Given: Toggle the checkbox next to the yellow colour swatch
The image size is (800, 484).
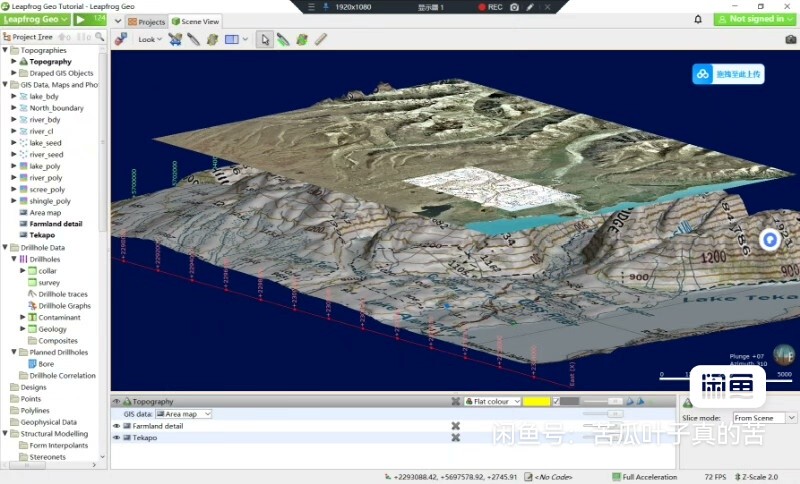Looking at the screenshot, I should pyautogui.click(x=557, y=401).
